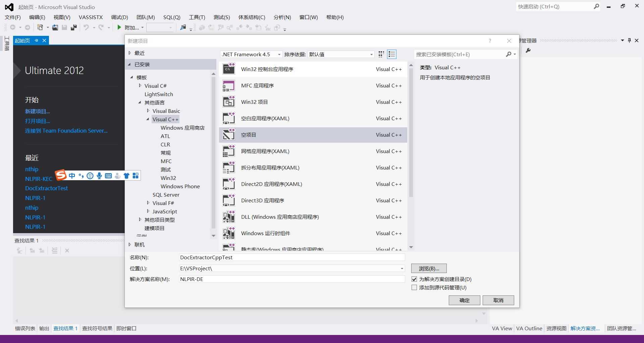644x343 pixels.
Task: Expand the JavaScript tree node
Action: pos(148,211)
